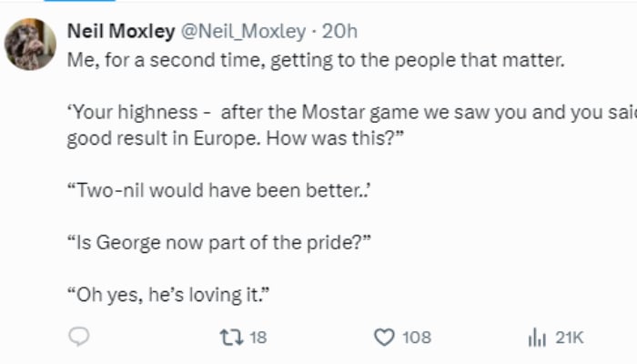Like the tweet with the heart icon
The width and height of the screenshot is (637, 364).
pyautogui.click(x=384, y=338)
